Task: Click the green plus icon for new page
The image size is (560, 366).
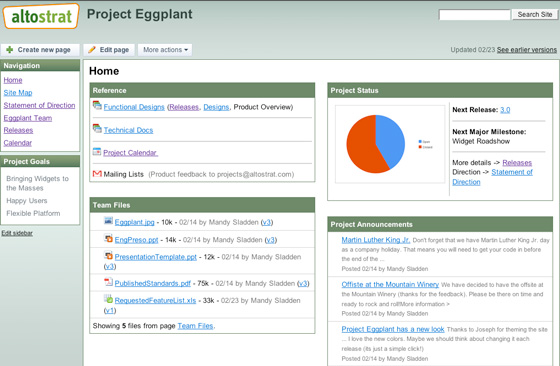Action: (10, 50)
